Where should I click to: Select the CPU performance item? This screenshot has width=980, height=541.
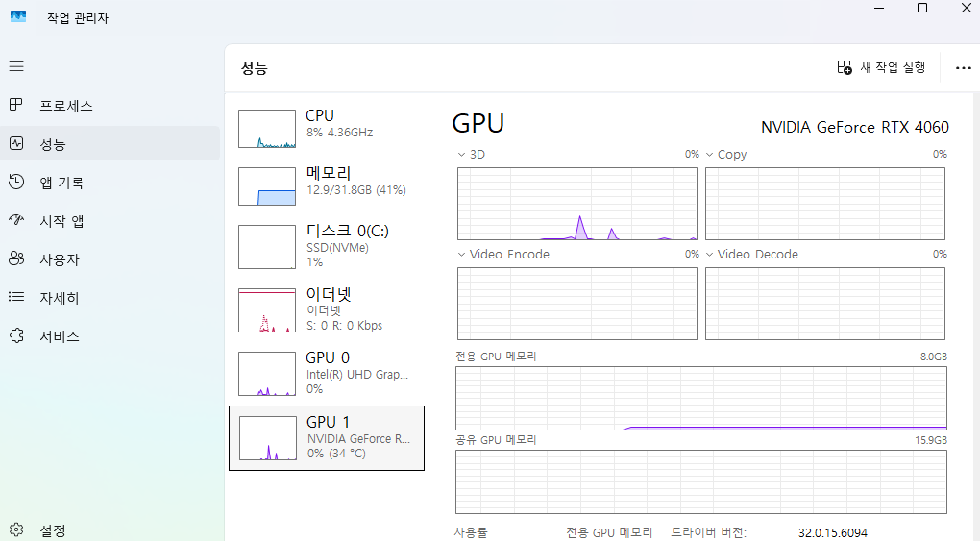[327, 128]
